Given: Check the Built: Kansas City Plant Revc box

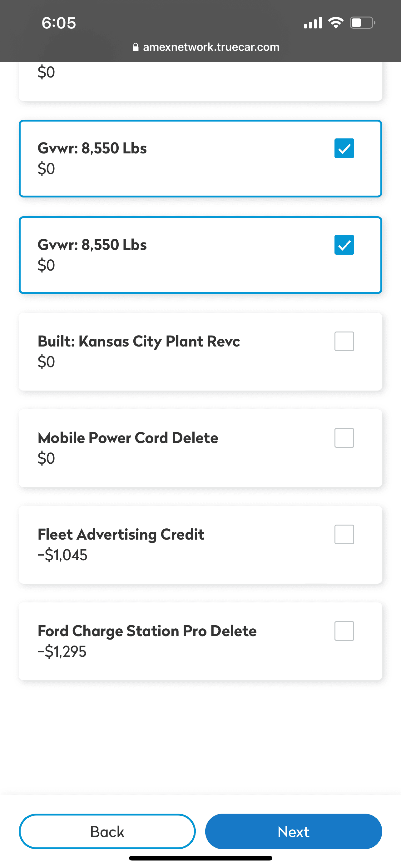Looking at the screenshot, I should click(344, 341).
